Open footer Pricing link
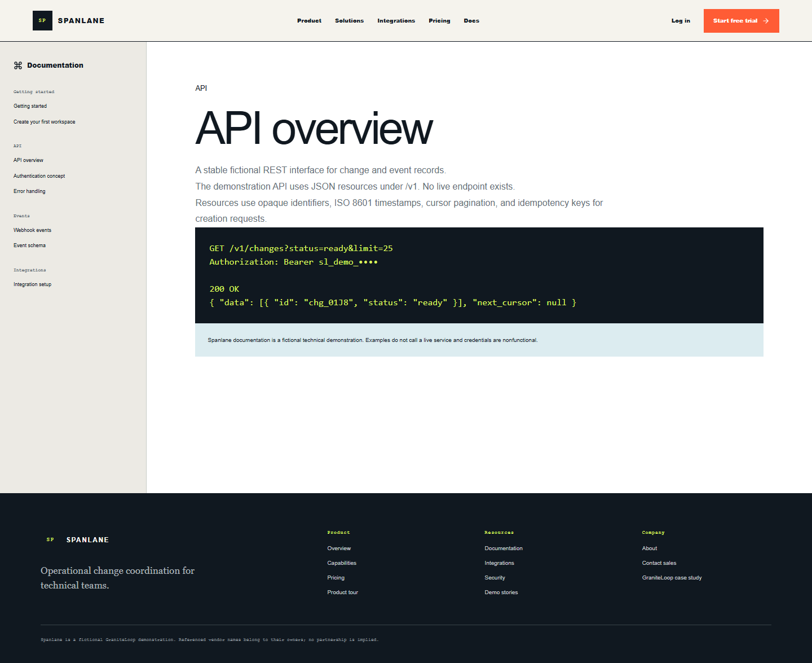 click(x=336, y=578)
